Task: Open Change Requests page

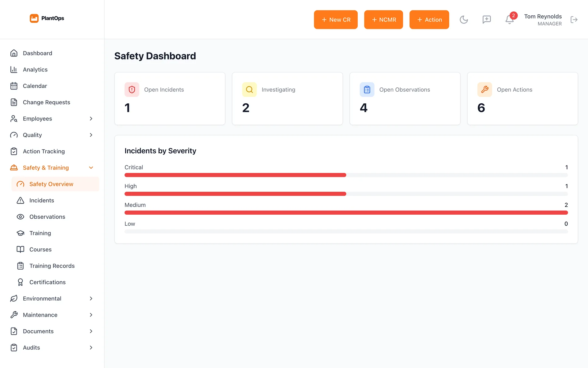Action: [52, 102]
